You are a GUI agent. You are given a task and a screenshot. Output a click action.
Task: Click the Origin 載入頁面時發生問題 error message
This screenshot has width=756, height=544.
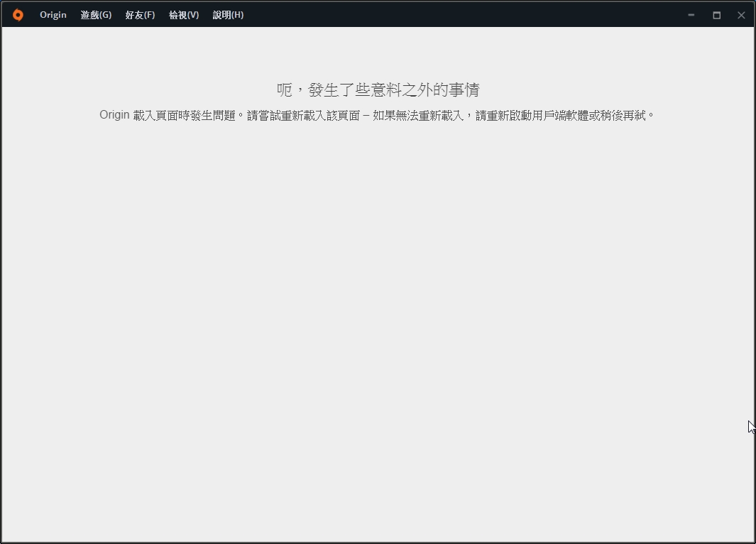click(x=376, y=115)
